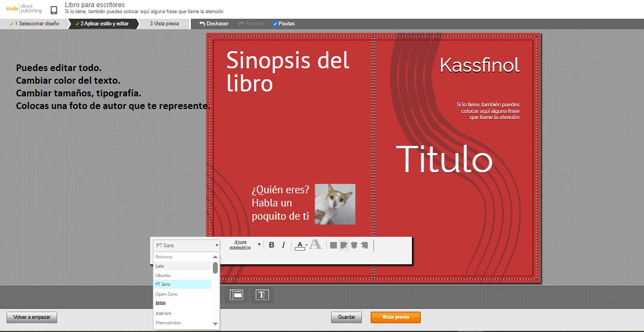
Task: Select the Titulo title text
Action: click(x=444, y=159)
